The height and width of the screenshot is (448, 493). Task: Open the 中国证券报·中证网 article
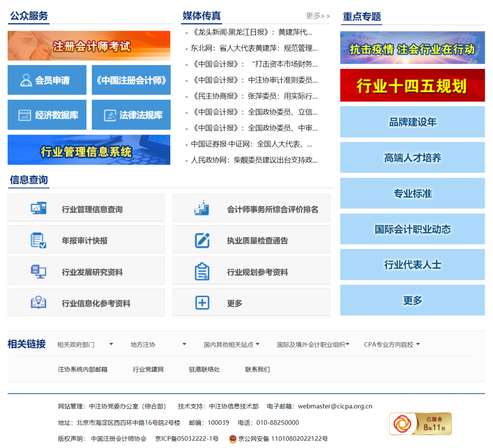click(x=252, y=144)
